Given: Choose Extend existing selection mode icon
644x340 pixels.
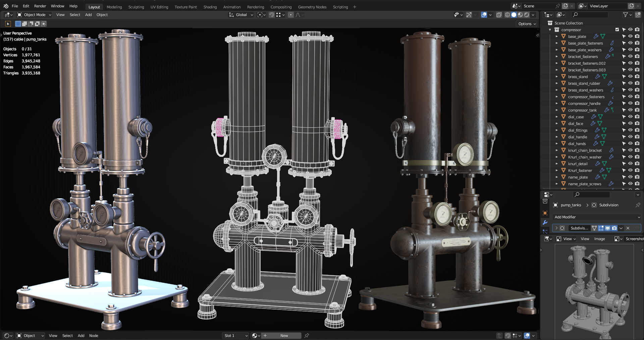Looking at the screenshot, I should [x=24, y=24].
